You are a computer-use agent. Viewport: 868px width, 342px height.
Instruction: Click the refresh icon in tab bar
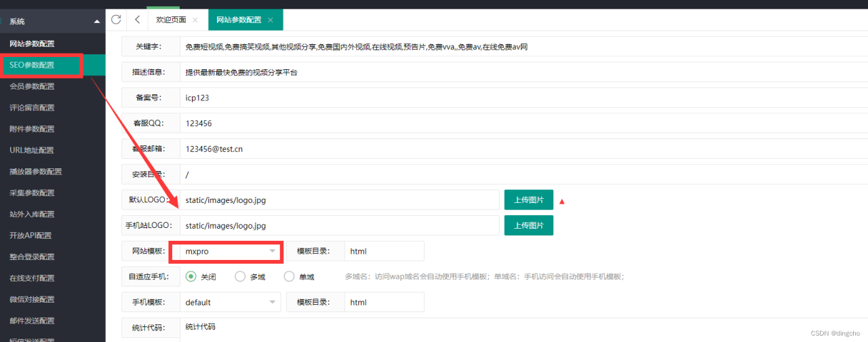tap(116, 20)
